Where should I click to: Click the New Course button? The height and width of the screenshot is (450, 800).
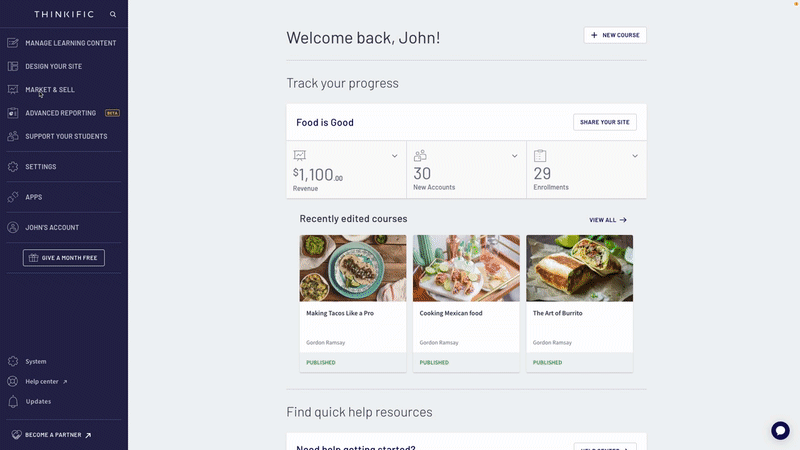coord(615,35)
